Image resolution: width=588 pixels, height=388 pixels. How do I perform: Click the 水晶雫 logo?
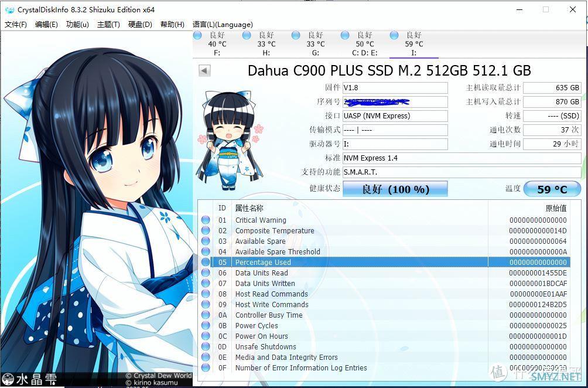coord(29,379)
